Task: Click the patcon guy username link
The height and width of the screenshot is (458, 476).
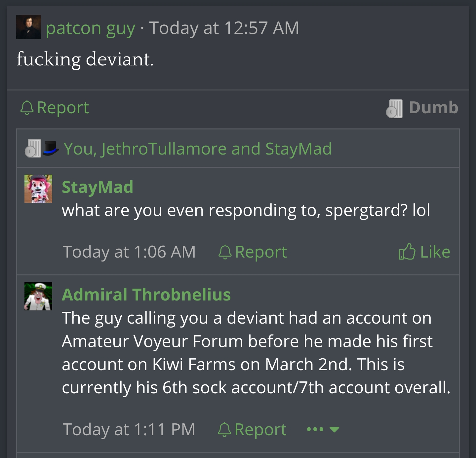Action: [90, 28]
